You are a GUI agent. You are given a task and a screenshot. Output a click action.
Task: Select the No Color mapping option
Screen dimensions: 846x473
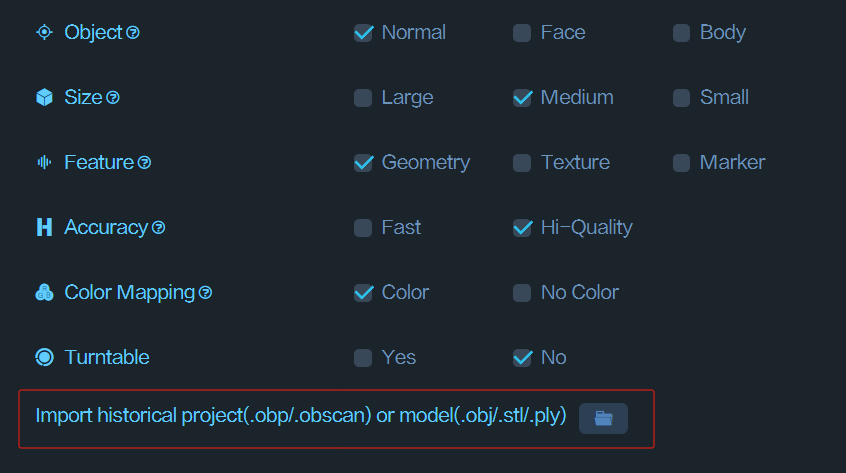(x=522, y=293)
